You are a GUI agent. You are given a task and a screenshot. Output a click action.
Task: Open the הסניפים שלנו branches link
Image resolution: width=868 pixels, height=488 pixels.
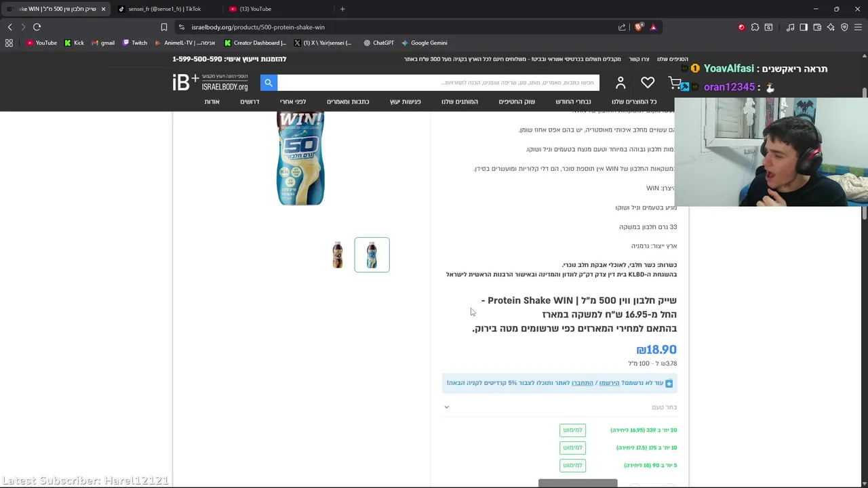click(673, 59)
